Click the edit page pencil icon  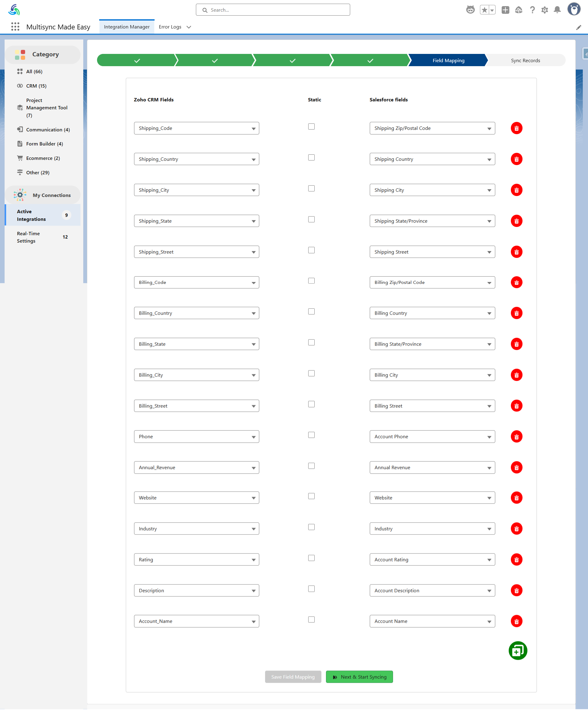[x=579, y=28]
